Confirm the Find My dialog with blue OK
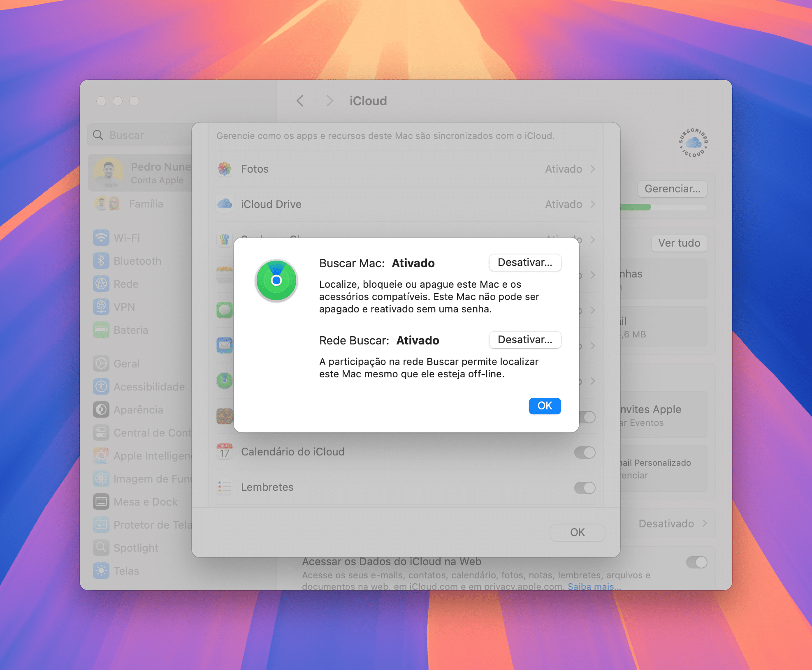812x670 pixels. [x=545, y=406]
